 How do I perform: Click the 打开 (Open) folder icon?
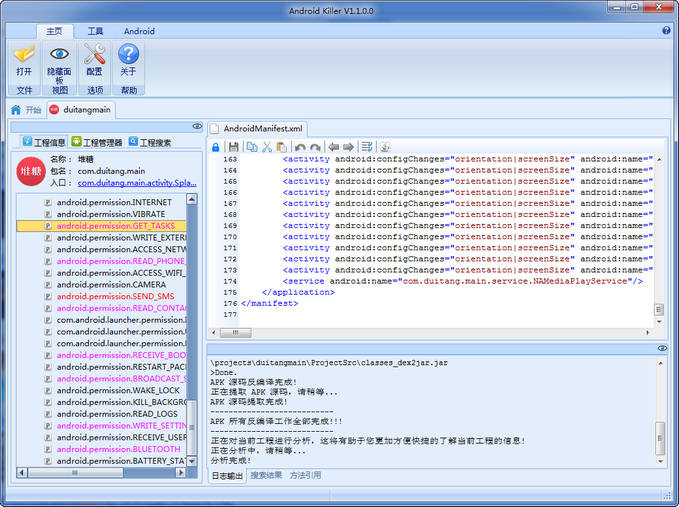(x=24, y=54)
